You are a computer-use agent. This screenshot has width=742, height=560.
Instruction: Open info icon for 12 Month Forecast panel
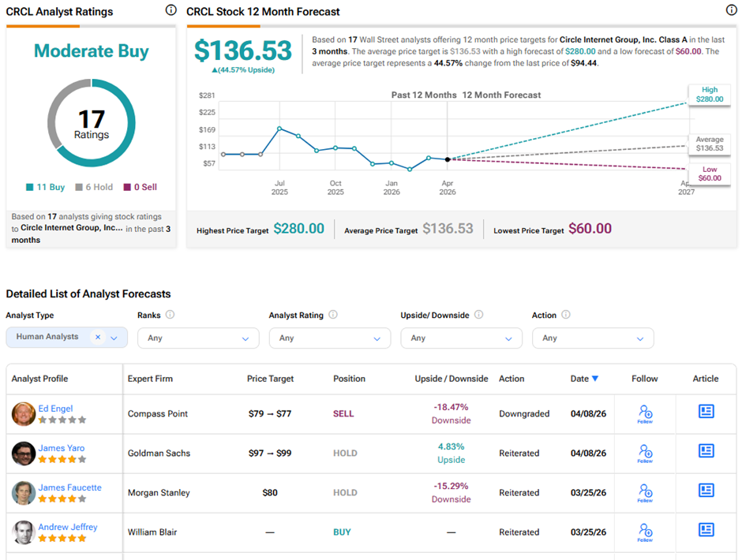731,9
